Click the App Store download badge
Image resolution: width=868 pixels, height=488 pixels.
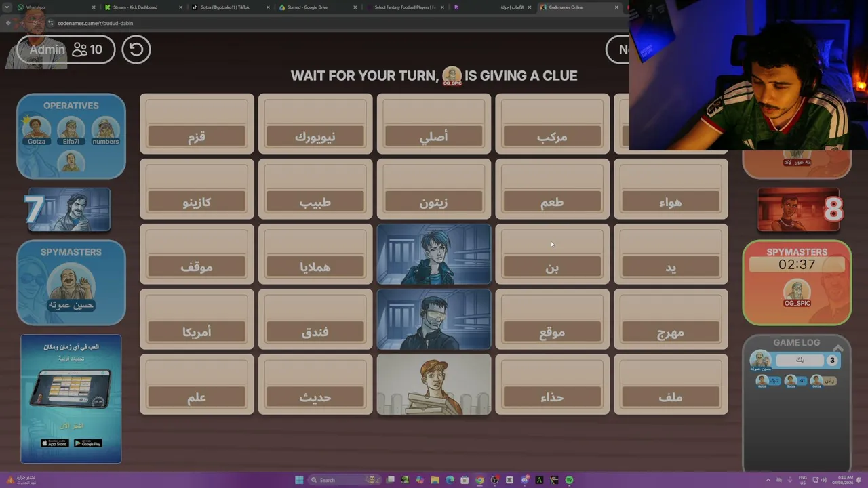click(55, 443)
